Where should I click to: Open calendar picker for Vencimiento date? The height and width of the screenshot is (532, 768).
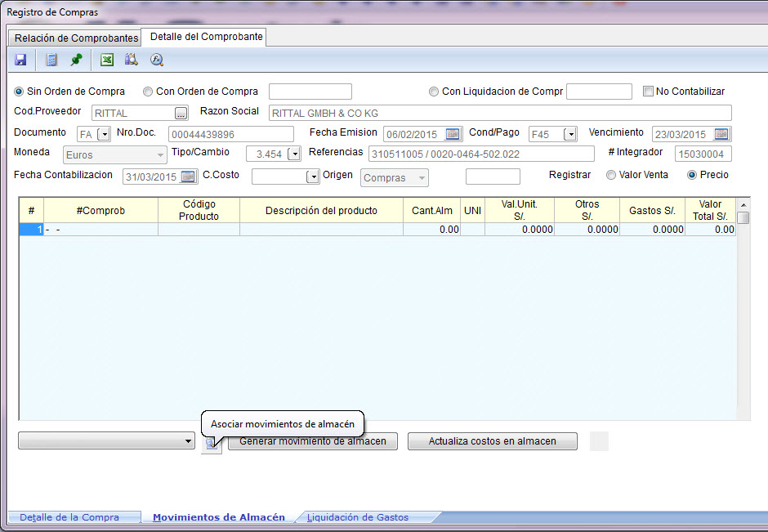[721, 134]
